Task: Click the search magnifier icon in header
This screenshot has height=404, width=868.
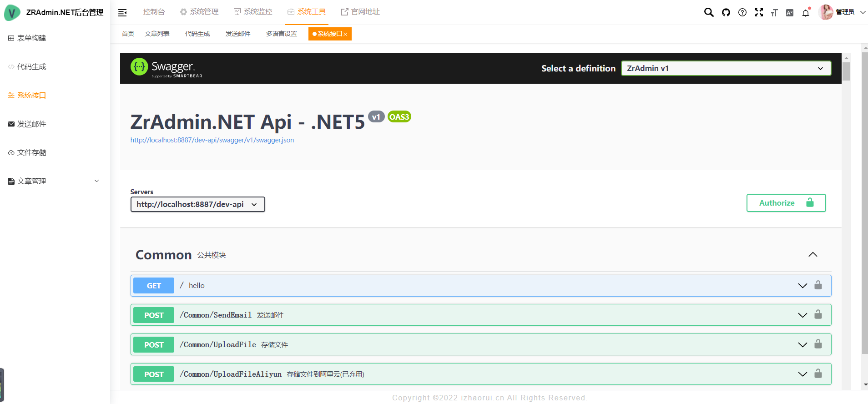Action: (x=709, y=12)
